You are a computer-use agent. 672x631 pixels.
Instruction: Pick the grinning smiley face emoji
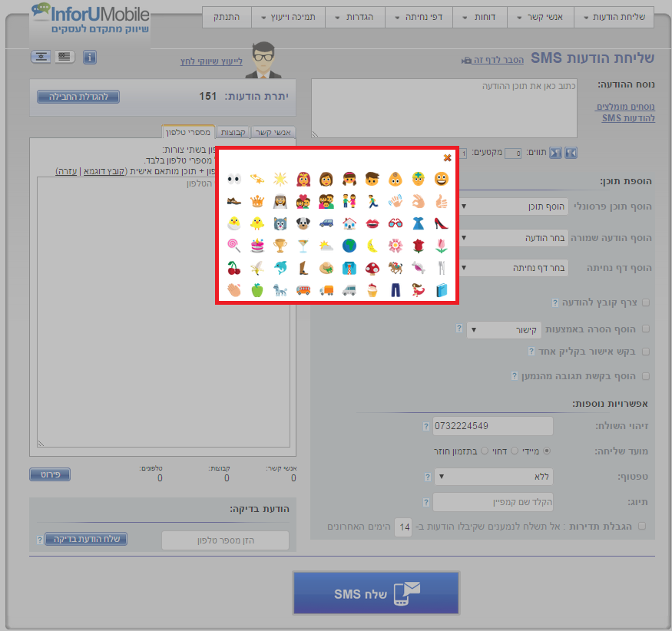click(441, 179)
